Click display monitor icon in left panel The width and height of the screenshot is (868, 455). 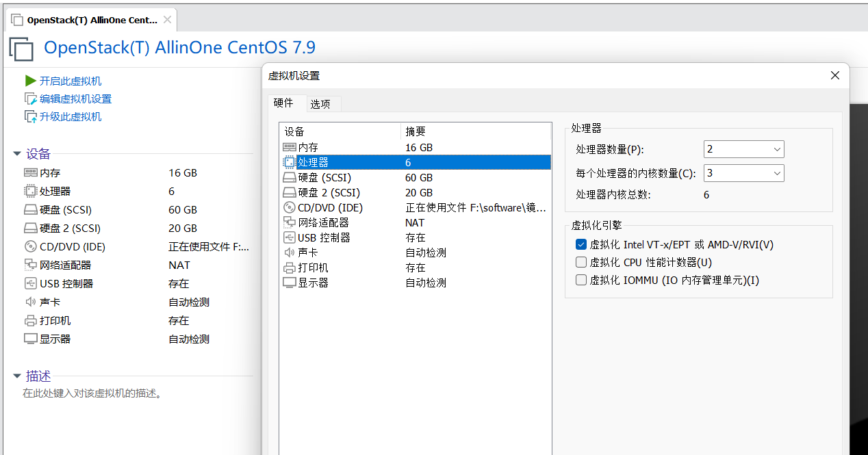30,339
